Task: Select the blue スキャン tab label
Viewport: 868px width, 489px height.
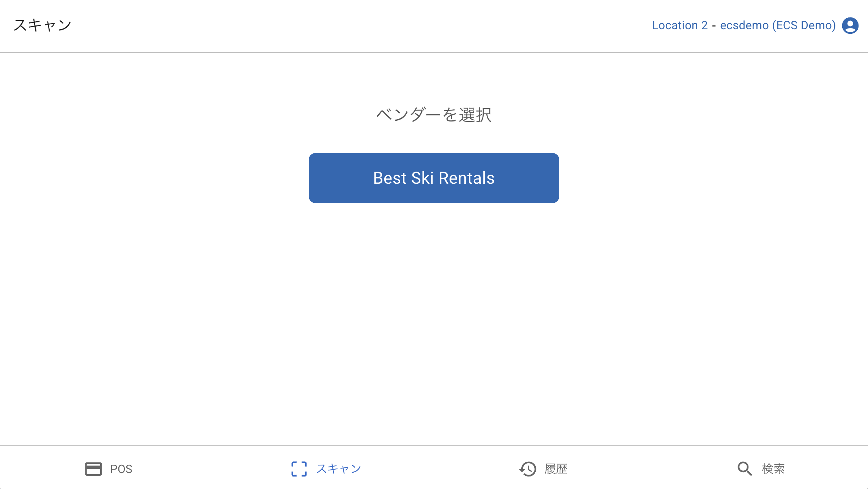Action: (338, 469)
